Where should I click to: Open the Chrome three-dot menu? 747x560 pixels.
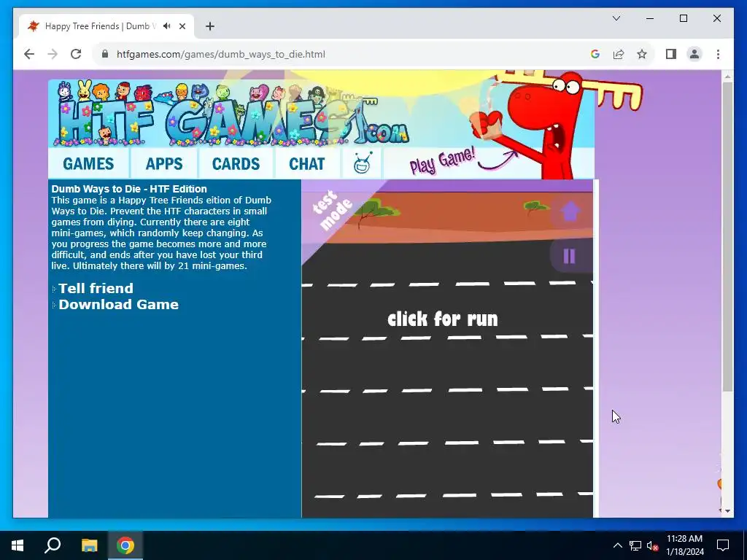718,54
